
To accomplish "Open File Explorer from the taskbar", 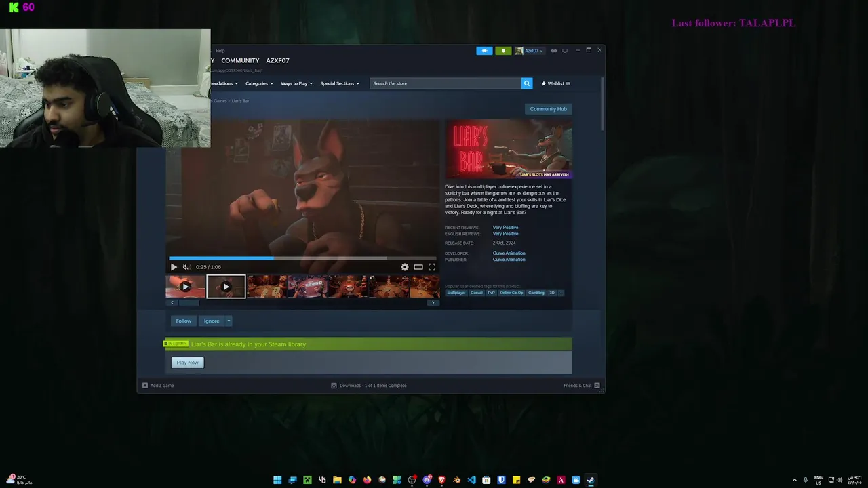I will click(x=337, y=480).
